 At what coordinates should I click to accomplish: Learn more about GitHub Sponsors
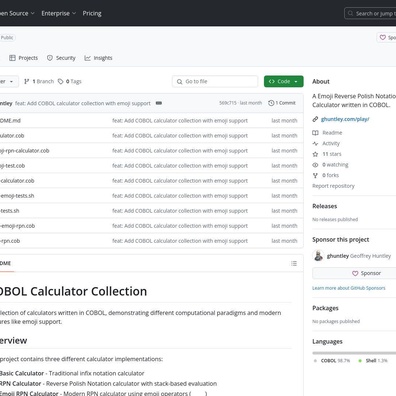pos(349,288)
